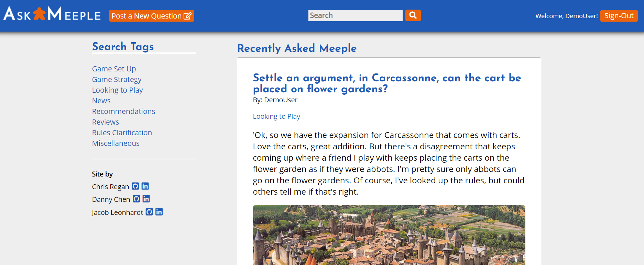Open the Carcassonne cart question title
The height and width of the screenshot is (265, 644).
coord(387,83)
